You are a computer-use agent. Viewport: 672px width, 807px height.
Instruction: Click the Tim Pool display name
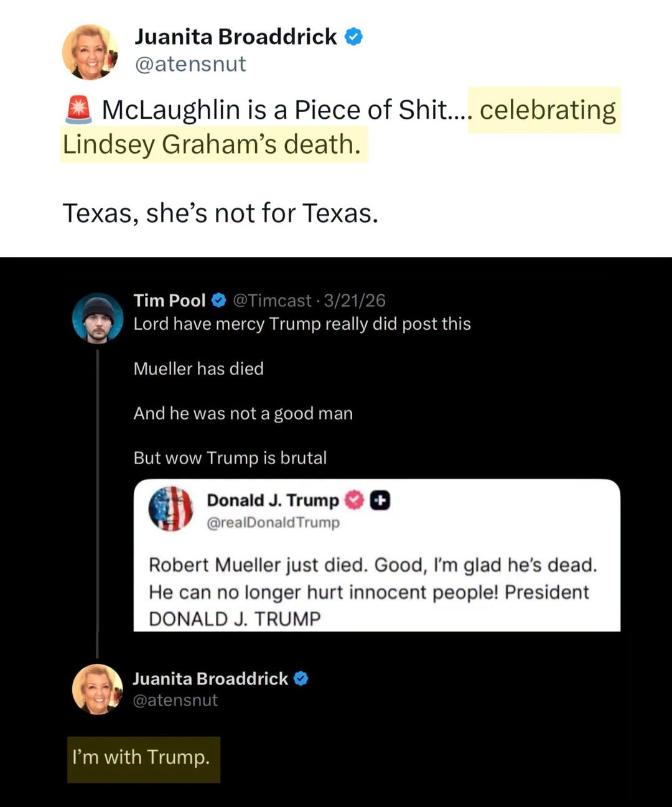169,301
